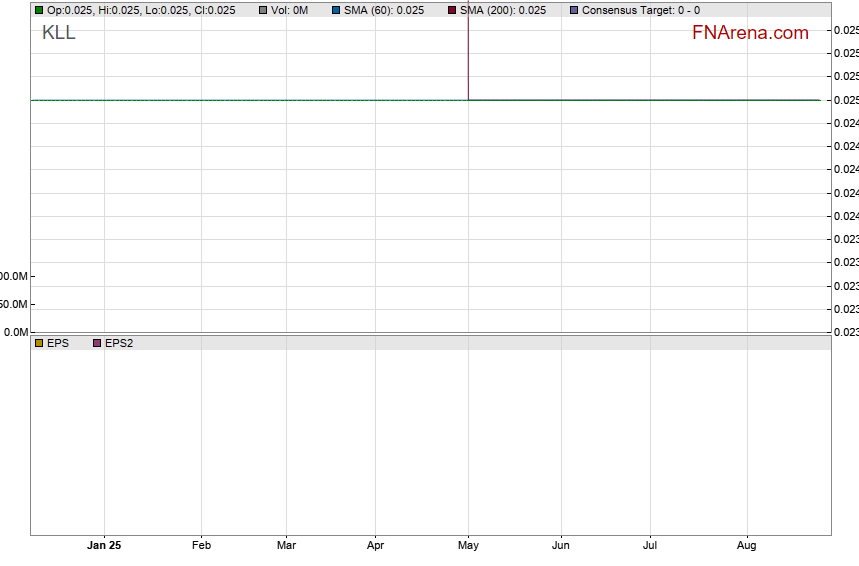The height and width of the screenshot is (566, 859).
Task: Click the 'SMA (200): 0.025' legend text
Action: coord(502,10)
